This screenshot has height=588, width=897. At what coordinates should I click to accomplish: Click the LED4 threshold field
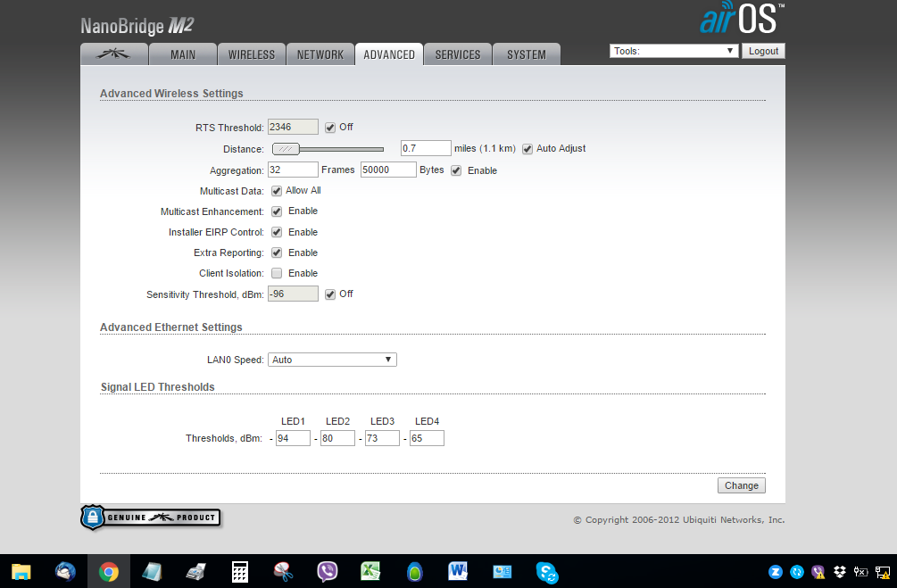427,438
